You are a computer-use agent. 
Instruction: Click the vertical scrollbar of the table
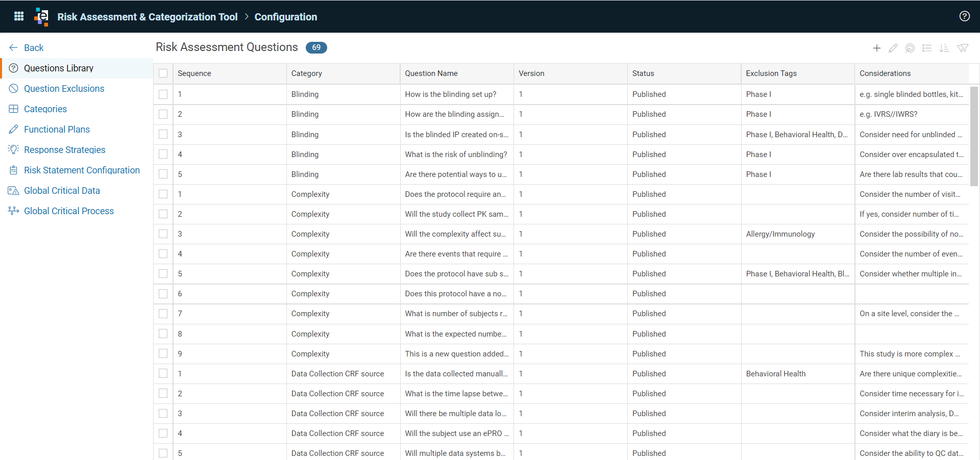coord(974,137)
